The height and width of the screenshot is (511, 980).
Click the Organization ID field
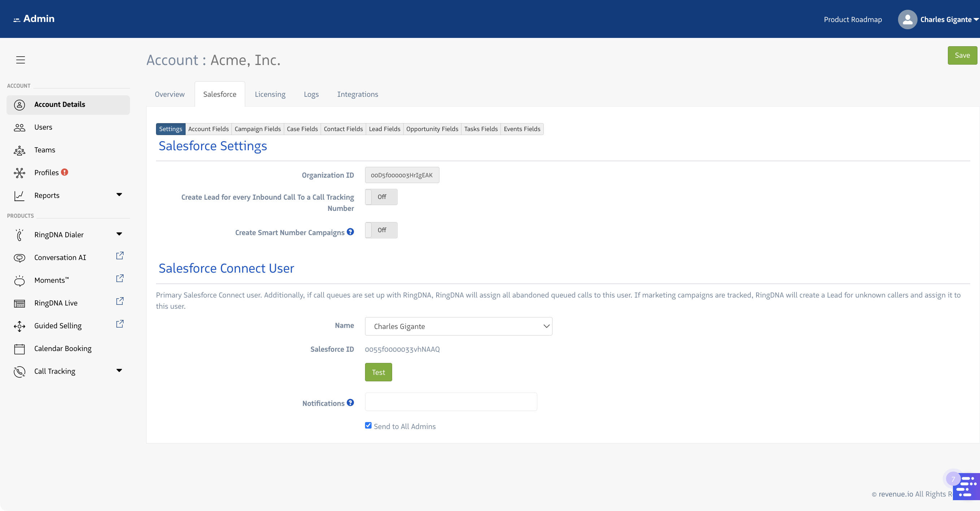point(402,175)
